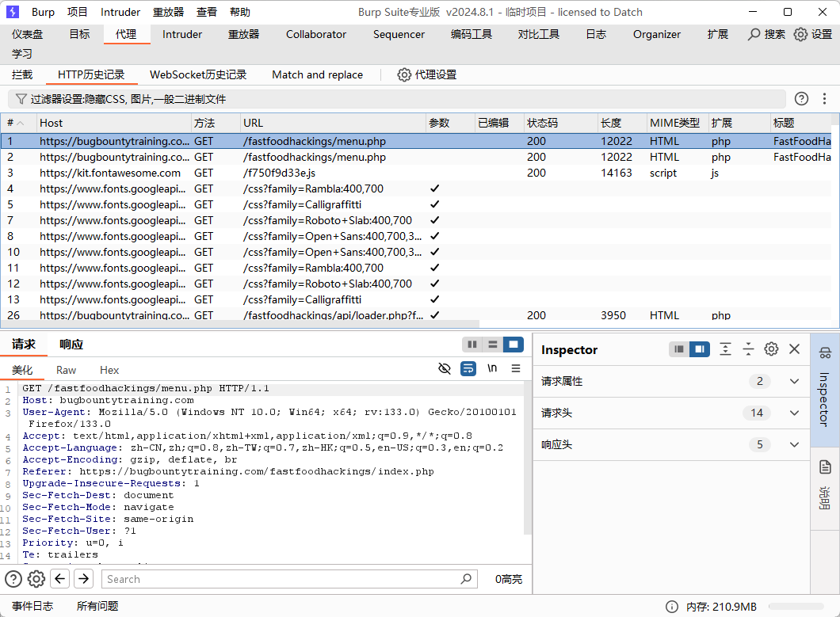The height and width of the screenshot is (617, 840).
Task: Select stacked request/response layout icon
Action: 493,345
